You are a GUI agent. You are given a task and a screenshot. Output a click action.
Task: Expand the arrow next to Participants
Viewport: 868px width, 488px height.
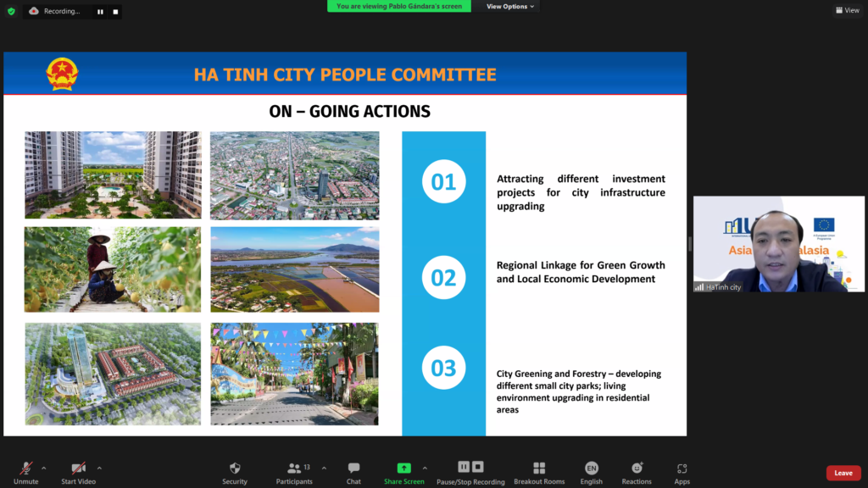pyautogui.click(x=324, y=468)
